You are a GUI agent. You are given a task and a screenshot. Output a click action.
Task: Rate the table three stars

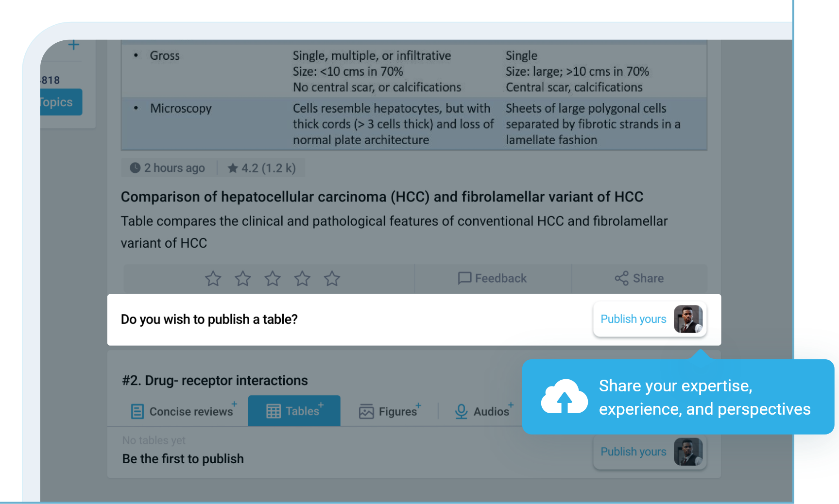coord(272,279)
